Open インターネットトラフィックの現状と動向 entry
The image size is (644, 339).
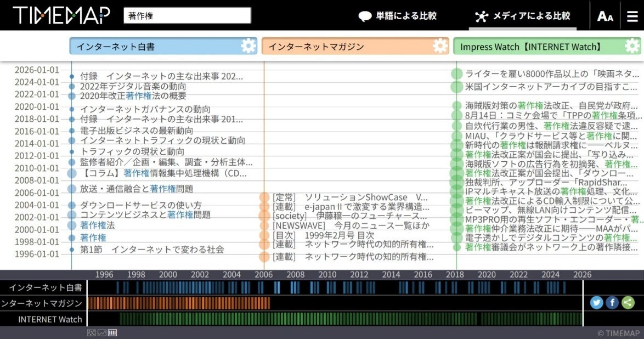point(162,140)
